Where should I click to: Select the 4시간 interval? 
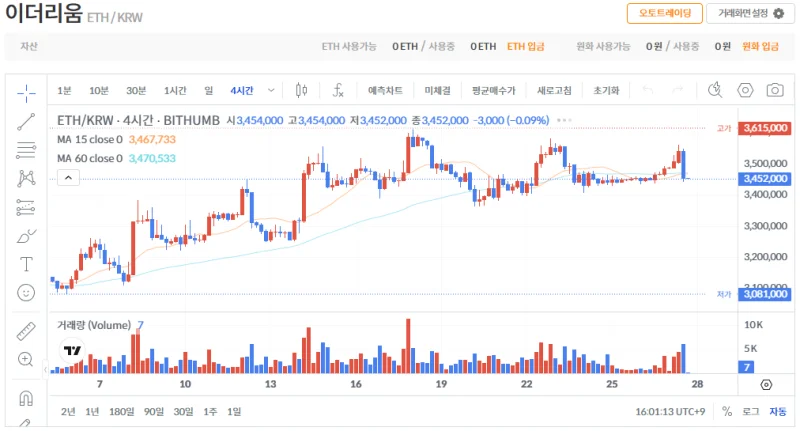pyautogui.click(x=242, y=91)
